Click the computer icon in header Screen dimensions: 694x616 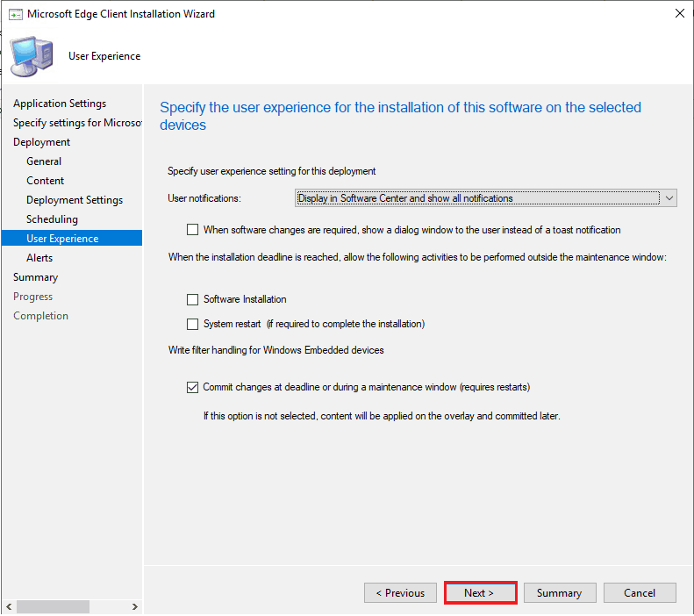pyautogui.click(x=32, y=57)
